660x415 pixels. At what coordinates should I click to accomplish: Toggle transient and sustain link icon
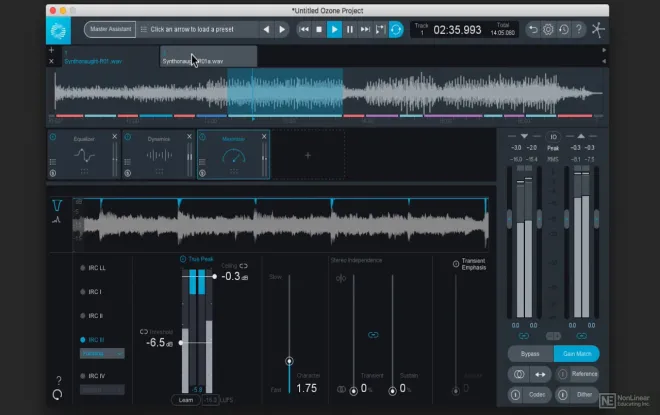pyautogui.click(x=373, y=335)
